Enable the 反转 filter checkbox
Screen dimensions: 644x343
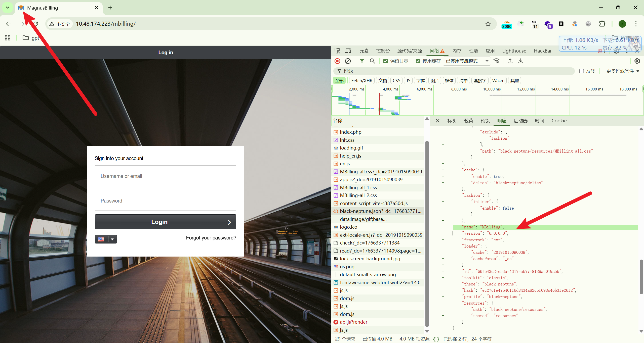coord(582,71)
